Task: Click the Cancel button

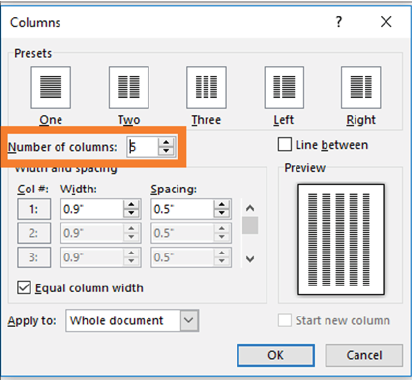Action: [364, 355]
